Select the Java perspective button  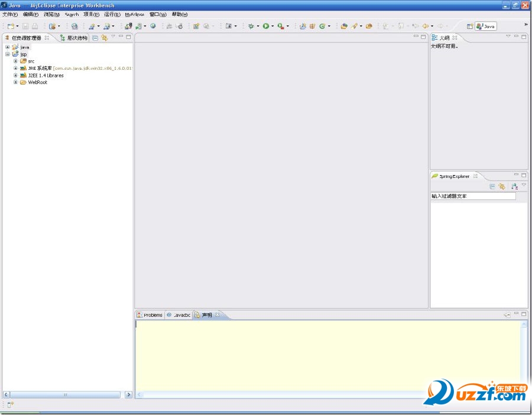pyautogui.click(x=486, y=26)
